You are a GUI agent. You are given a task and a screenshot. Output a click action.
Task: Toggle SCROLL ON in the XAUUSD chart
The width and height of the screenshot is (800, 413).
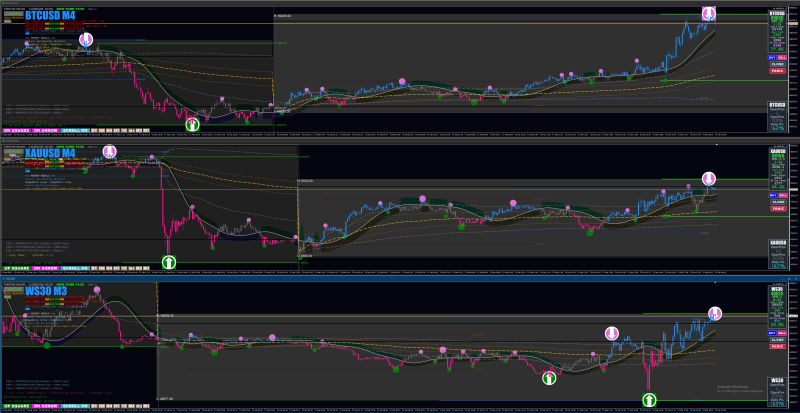click(75, 269)
